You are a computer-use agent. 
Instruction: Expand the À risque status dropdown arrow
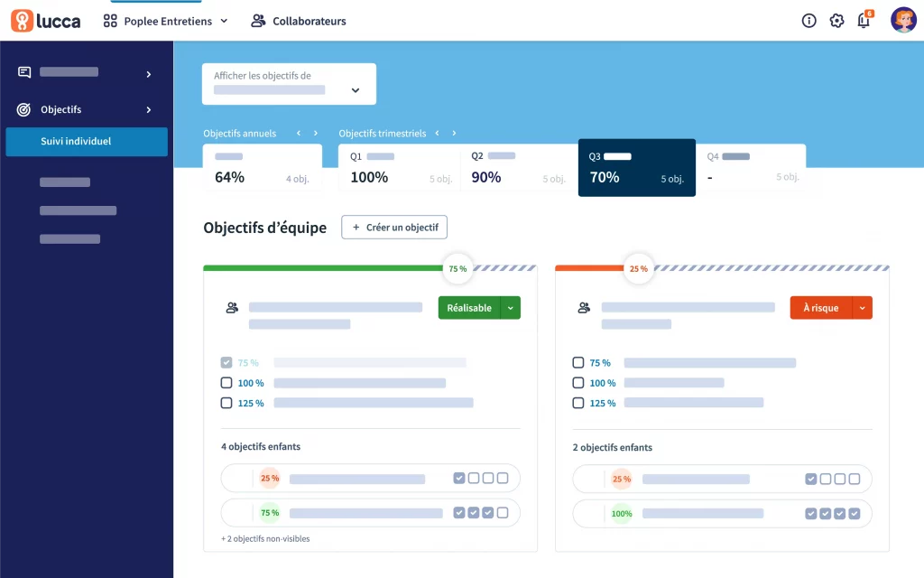pyautogui.click(x=862, y=308)
